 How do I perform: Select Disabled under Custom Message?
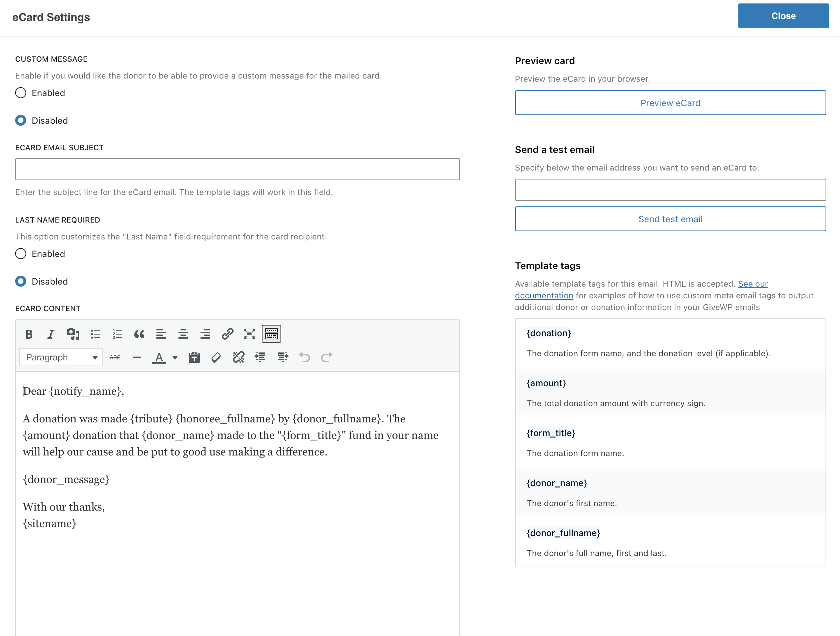pos(21,120)
